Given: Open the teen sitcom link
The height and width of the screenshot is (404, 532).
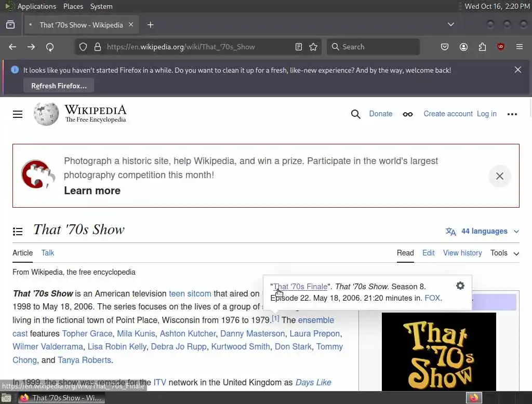Looking at the screenshot, I should (190, 293).
